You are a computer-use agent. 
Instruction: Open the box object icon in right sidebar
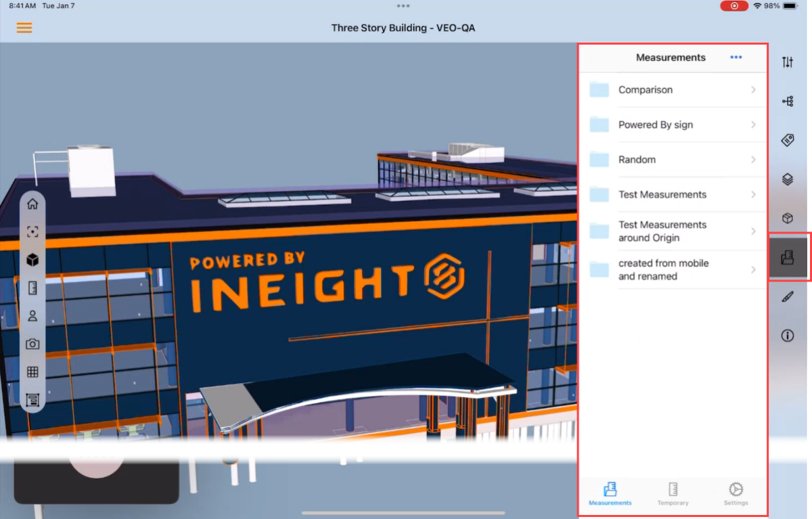coord(788,219)
